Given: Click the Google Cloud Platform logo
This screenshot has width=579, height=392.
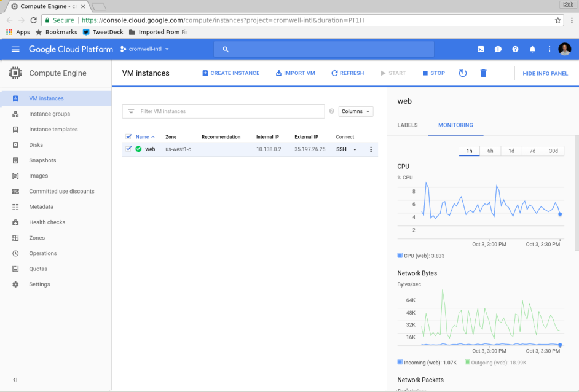Looking at the screenshot, I should pyautogui.click(x=71, y=49).
